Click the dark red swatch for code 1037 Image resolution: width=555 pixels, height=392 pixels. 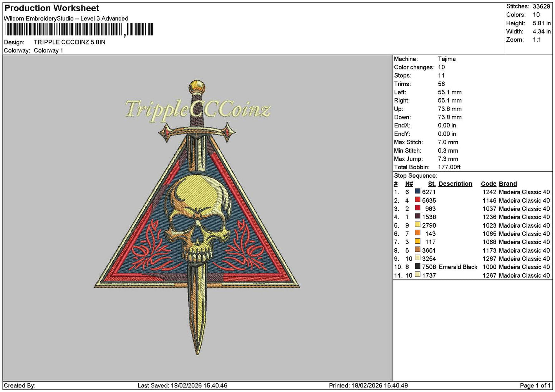pos(417,208)
